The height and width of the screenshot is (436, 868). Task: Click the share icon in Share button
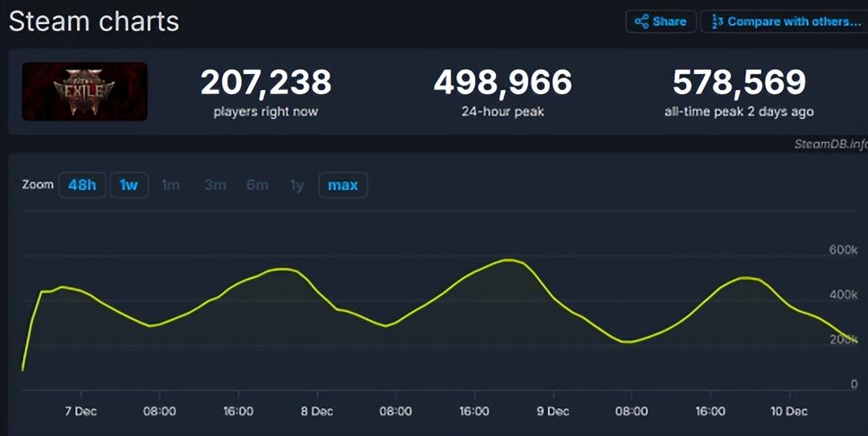tap(641, 22)
